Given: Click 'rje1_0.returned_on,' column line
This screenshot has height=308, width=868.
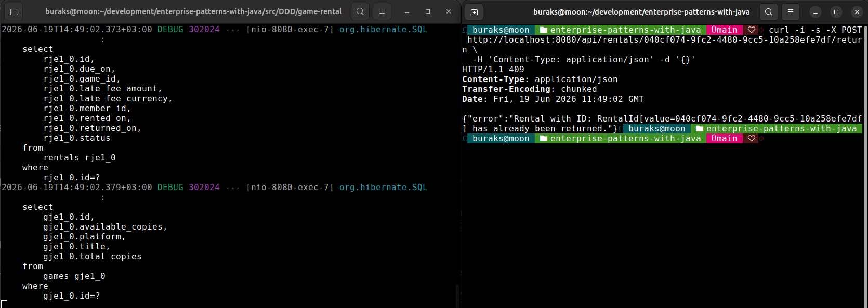Looking at the screenshot, I should point(93,128).
